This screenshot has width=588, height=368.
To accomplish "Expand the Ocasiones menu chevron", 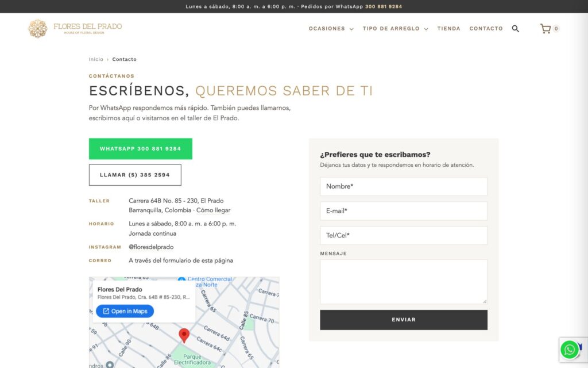I will tap(351, 29).
